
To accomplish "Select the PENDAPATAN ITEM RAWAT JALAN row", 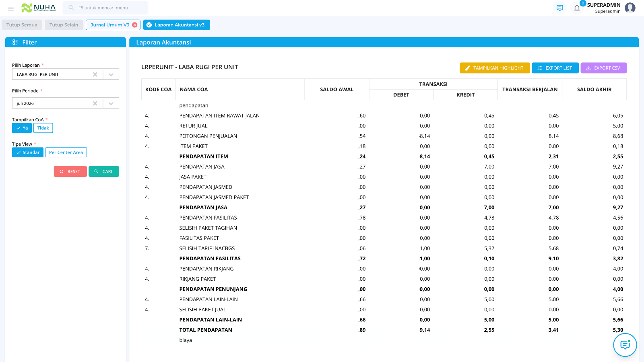I will pyautogui.click(x=384, y=115).
